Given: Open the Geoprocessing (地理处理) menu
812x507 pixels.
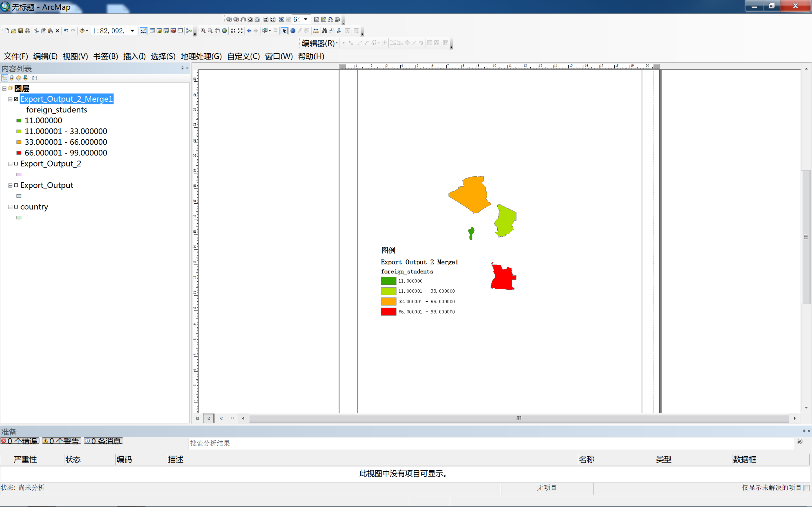Looking at the screenshot, I should 201,56.
